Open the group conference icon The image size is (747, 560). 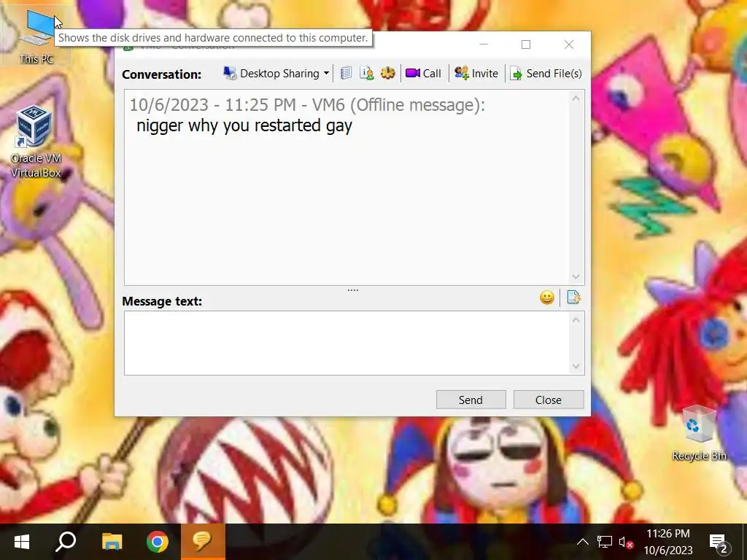(388, 74)
